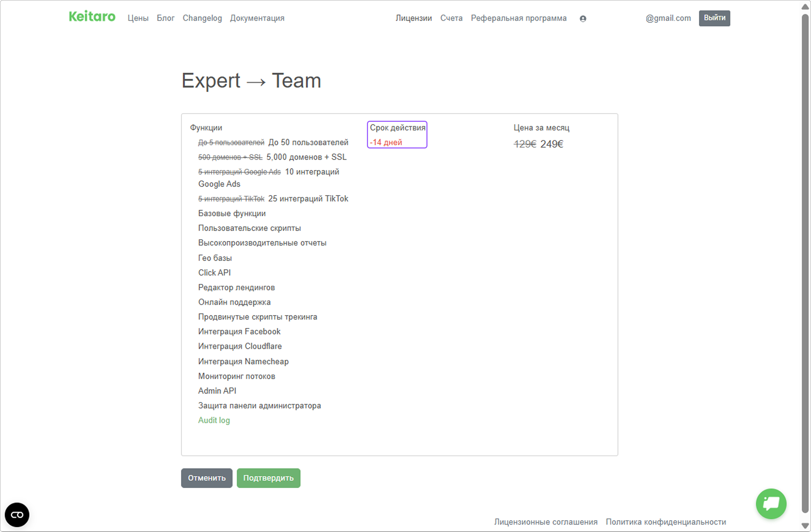The height and width of the screenshot is (532, 811).
Task: Click the vertical scrollbar thumb
Action: coord(805,263)
